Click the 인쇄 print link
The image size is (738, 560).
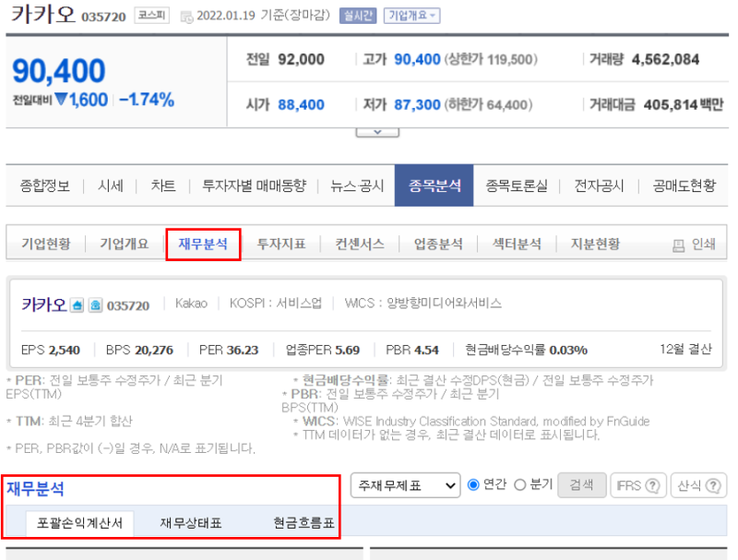[x=703, y=244]
